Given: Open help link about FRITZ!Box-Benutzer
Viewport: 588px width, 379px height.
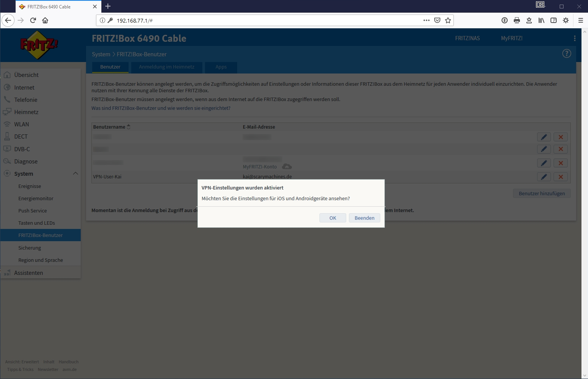Looking at the screenshot, I should pyautogui.click(x=161, y=108).
